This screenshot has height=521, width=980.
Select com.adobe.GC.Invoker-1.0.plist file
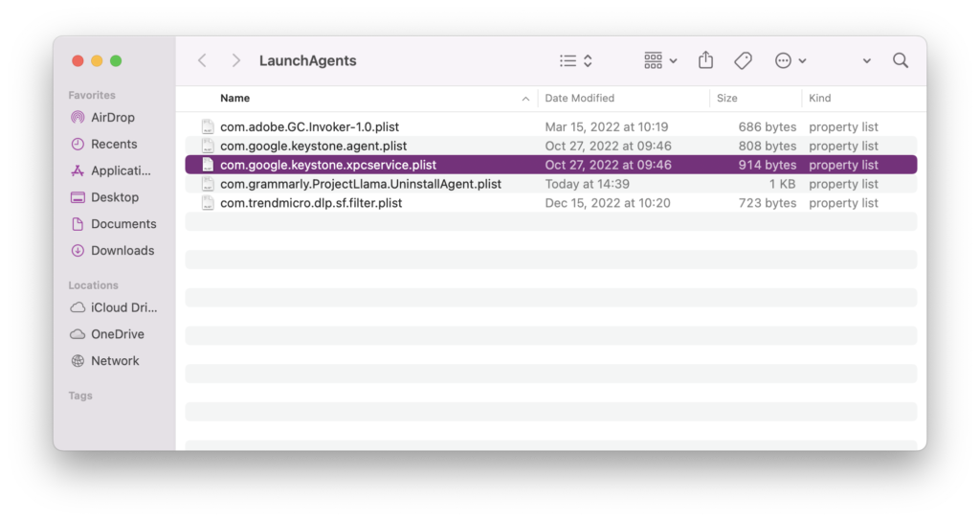(309, 126)
